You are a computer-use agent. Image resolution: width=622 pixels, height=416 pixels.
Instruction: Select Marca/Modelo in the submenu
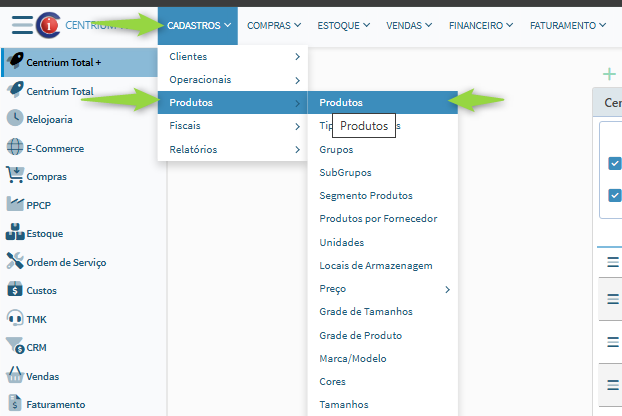352,358
